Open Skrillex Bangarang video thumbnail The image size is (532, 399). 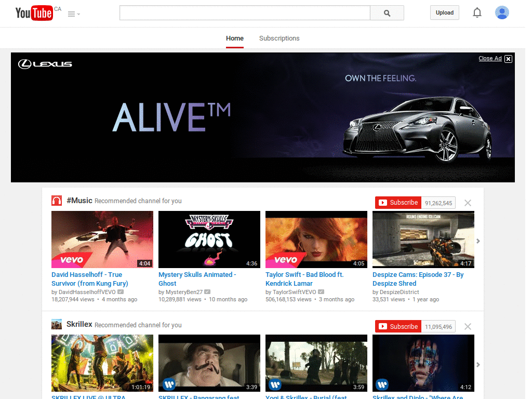tap(209, 363)
